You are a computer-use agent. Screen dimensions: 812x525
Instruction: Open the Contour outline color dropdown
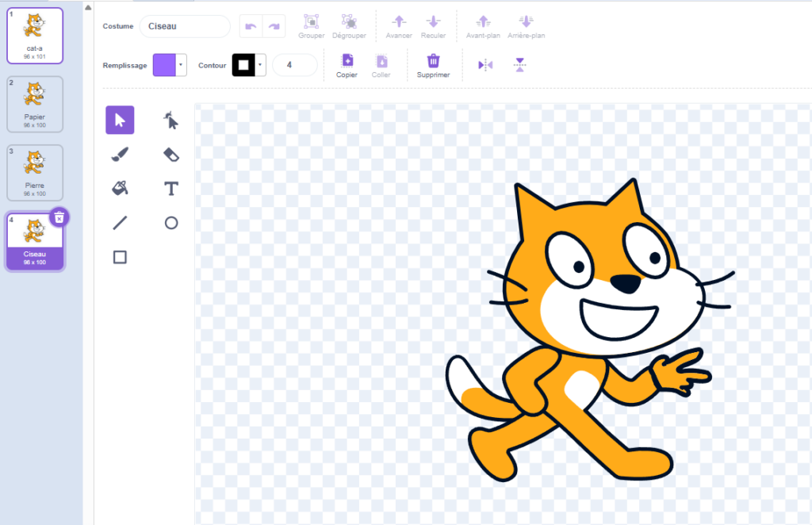[x=260, y=65]
